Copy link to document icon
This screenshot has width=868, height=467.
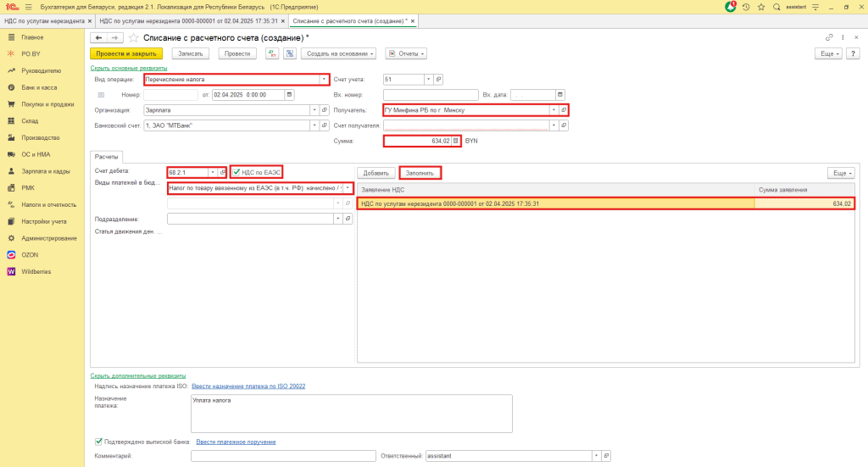coord(829,37)
